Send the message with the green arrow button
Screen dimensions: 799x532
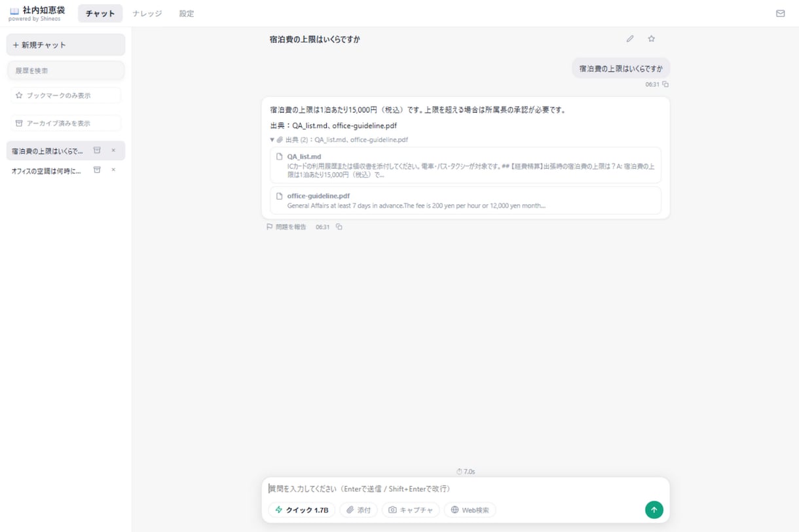pyautogui.click(x=654, y=510)
